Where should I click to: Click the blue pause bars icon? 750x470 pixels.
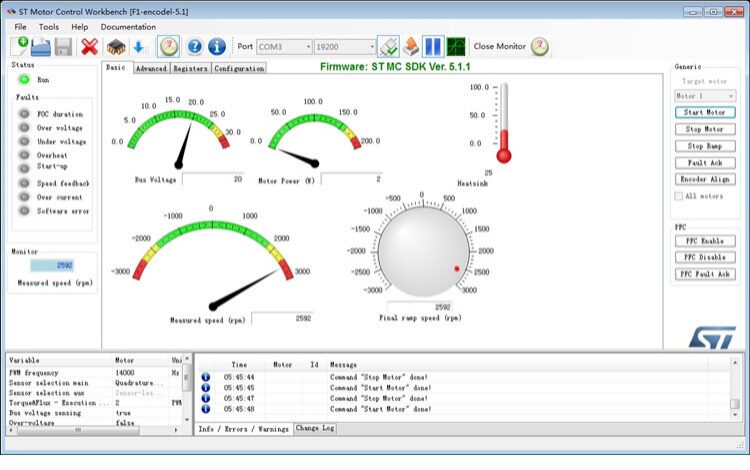[433, 46]
